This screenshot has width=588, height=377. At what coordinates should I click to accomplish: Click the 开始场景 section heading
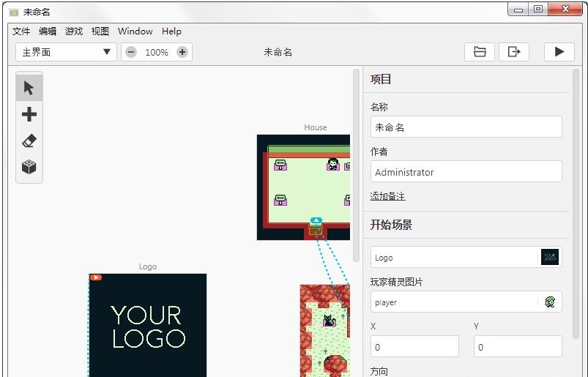coord(391,225)
